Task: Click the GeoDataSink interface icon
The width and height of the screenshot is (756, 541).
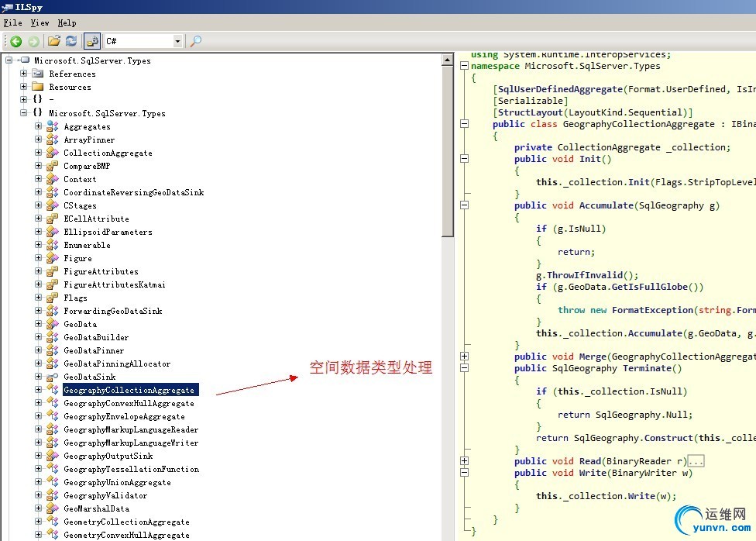Action: click(x=53, y=377)
